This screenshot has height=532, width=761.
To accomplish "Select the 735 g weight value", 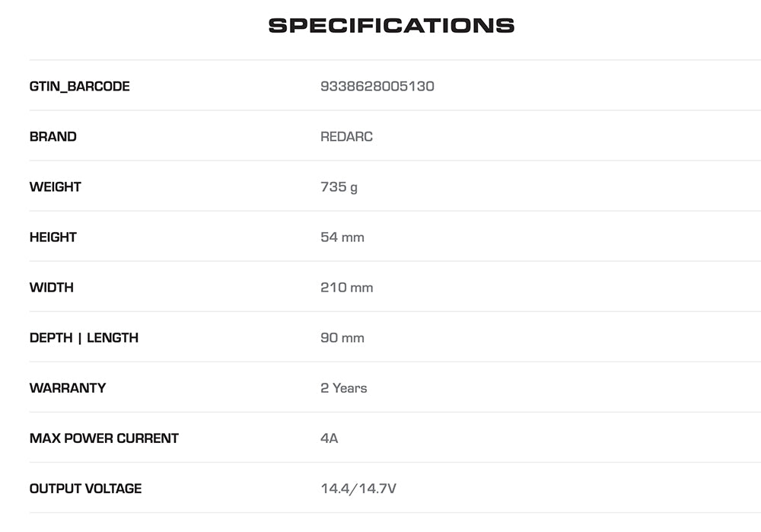I will click(339, 187).
